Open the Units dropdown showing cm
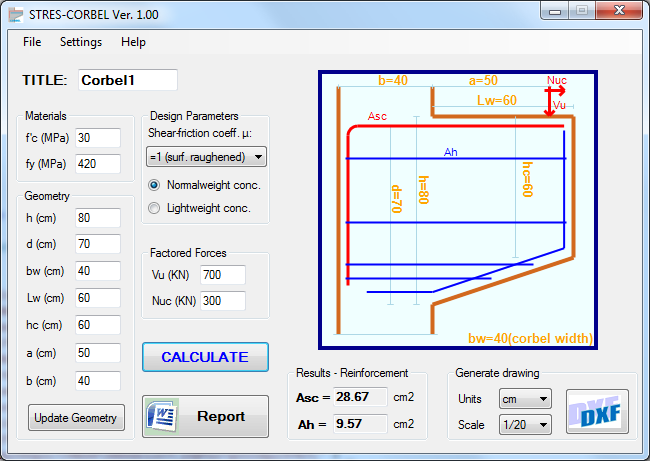The image size is (650, 461). pos(525,399)
